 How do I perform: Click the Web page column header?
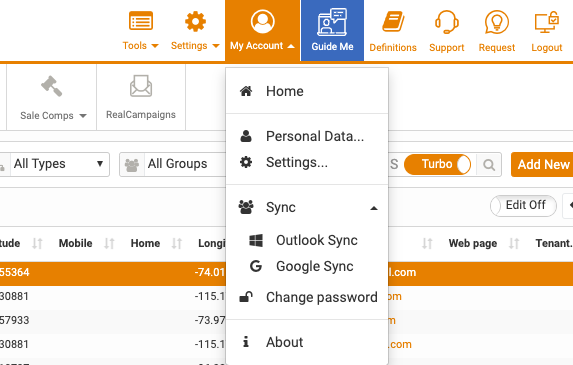[473, 243]
